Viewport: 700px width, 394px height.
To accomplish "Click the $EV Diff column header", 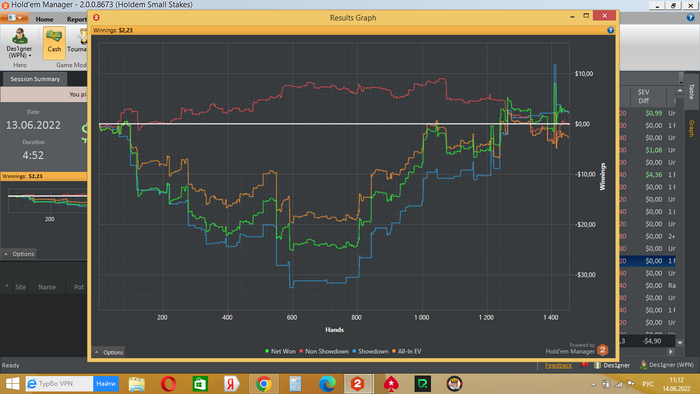I will (x=643, y=96).
